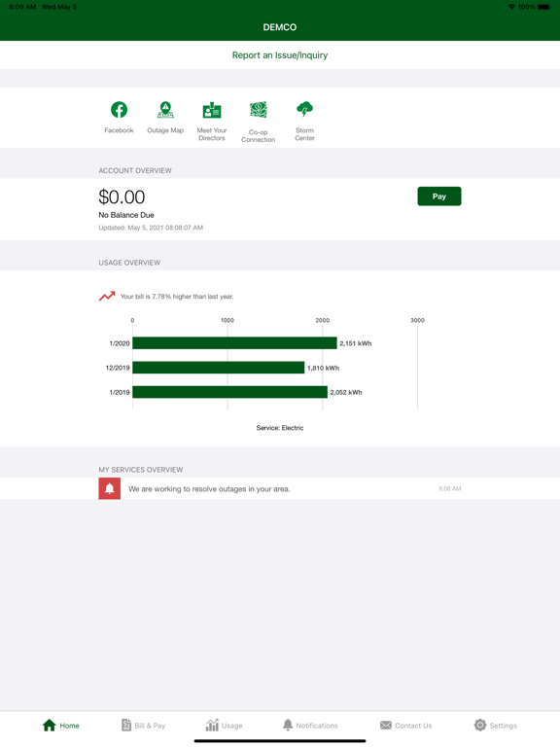
Task: Tap the red notification bell icon
Action: (110, 489)
